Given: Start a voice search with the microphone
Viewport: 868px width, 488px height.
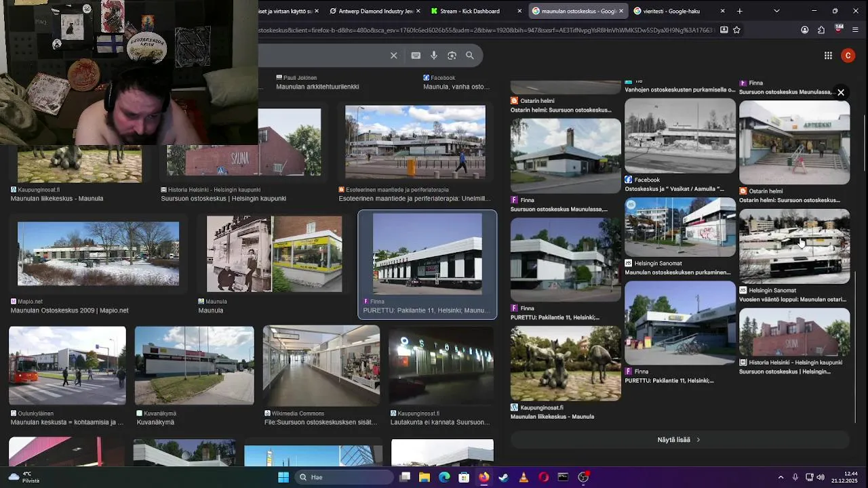Looking at the screenshot, I should point(434,56).
